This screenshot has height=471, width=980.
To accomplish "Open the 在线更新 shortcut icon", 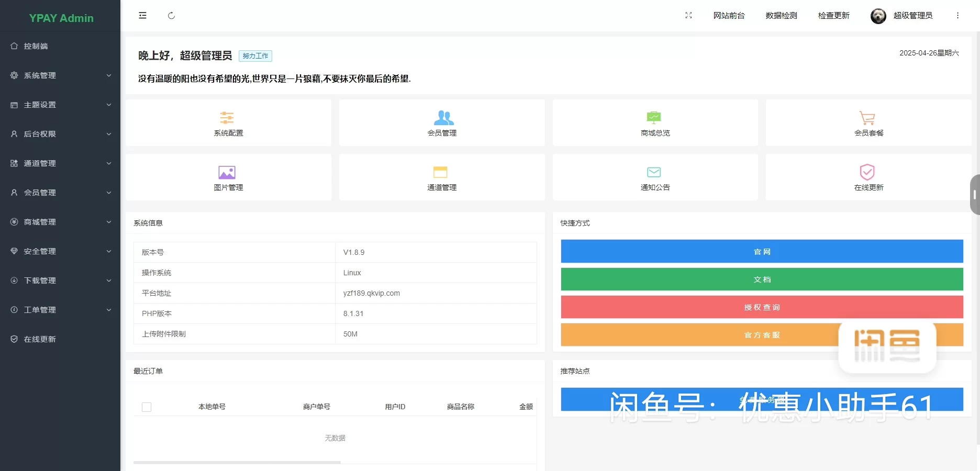I will [x=867, y=177].
